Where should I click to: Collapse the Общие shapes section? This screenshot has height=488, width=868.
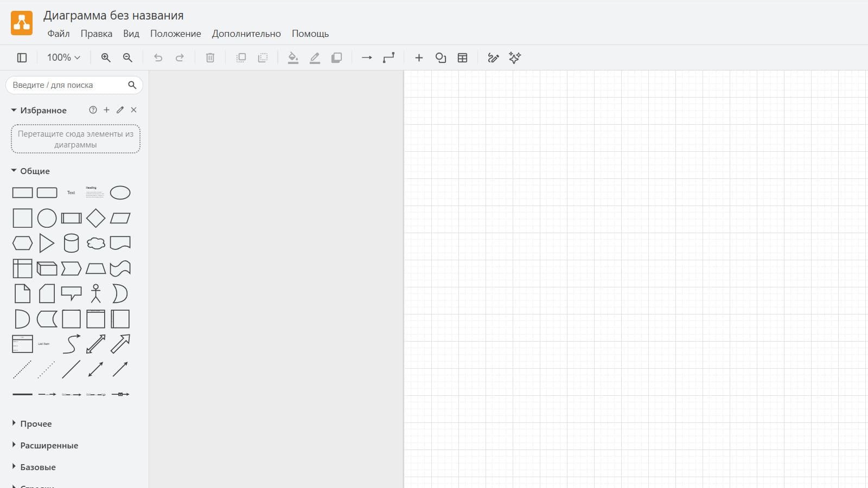pos(35,171)
